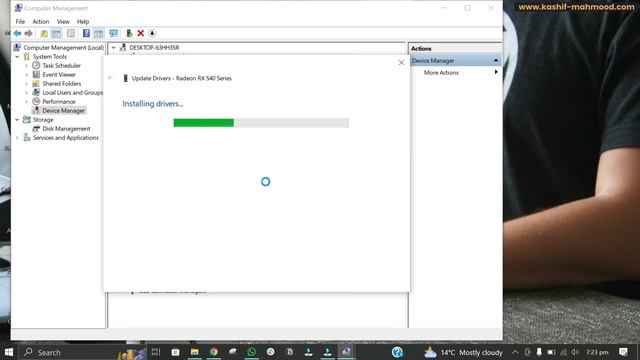
Task: Open the clock showing 7:23 pm
Action: [597, 352]
